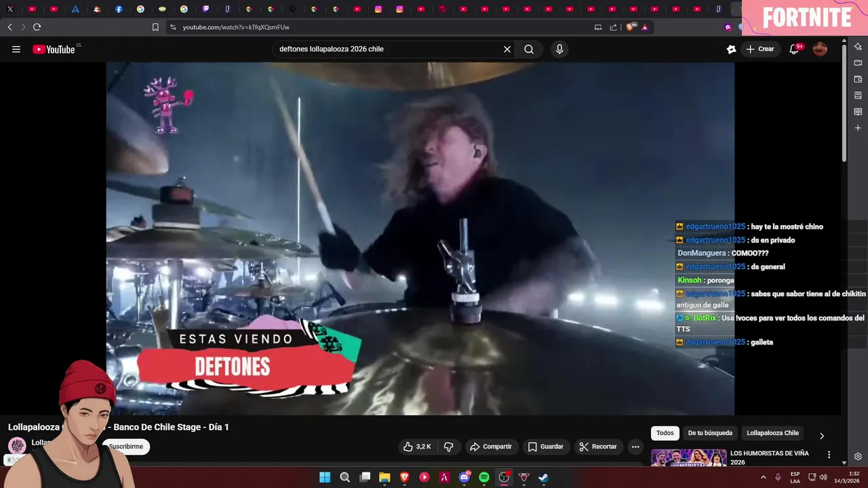Viewport: 868px width, 488px height.
Task: Open LOS HUMORISTAS DE VIÑA 2026 title
Action: pyautogui.click(x=769, y=457)
